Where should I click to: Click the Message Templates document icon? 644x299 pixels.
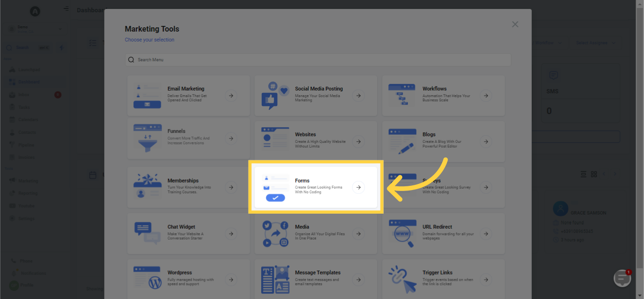click(x=275, y=280)
